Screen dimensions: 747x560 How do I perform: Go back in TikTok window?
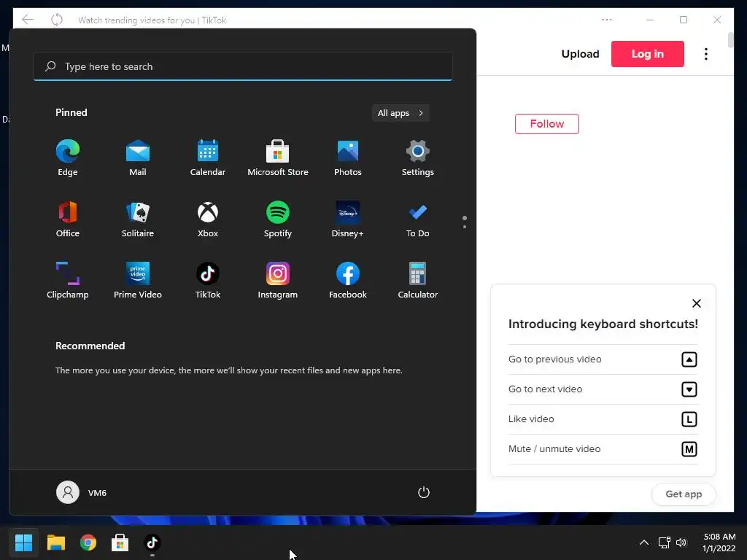click(x=28, y=20)
